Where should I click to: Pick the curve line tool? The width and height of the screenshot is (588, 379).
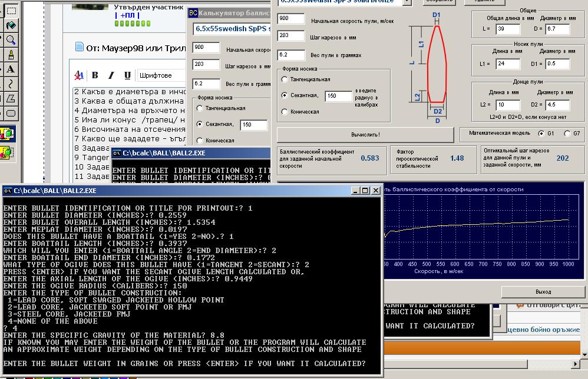pos(10,84)
